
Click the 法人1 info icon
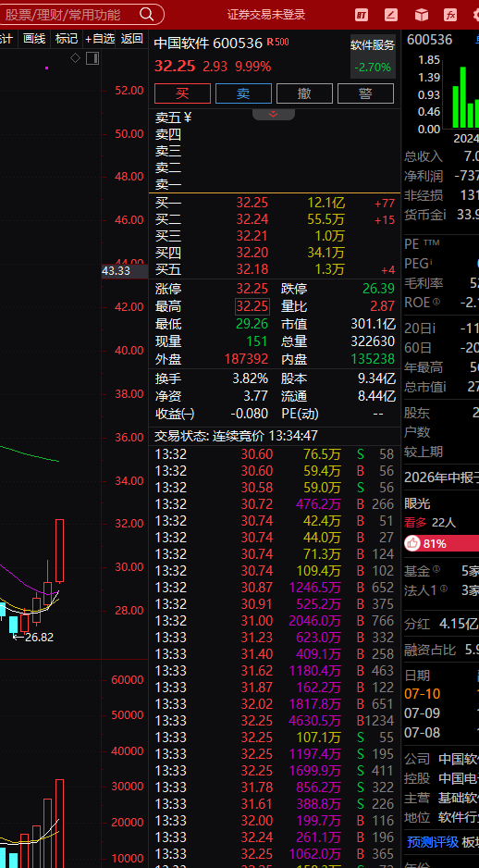coord(443,589)
